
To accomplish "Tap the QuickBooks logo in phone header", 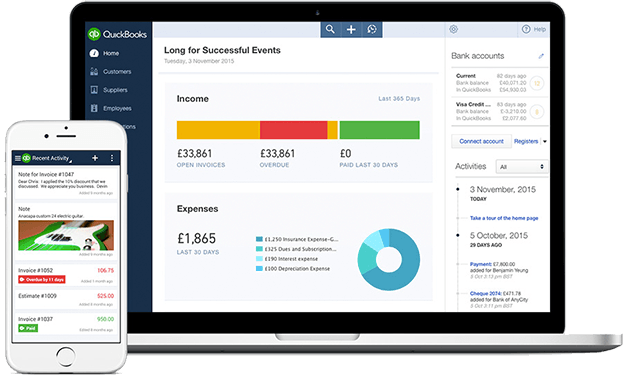I will [26, 158].
